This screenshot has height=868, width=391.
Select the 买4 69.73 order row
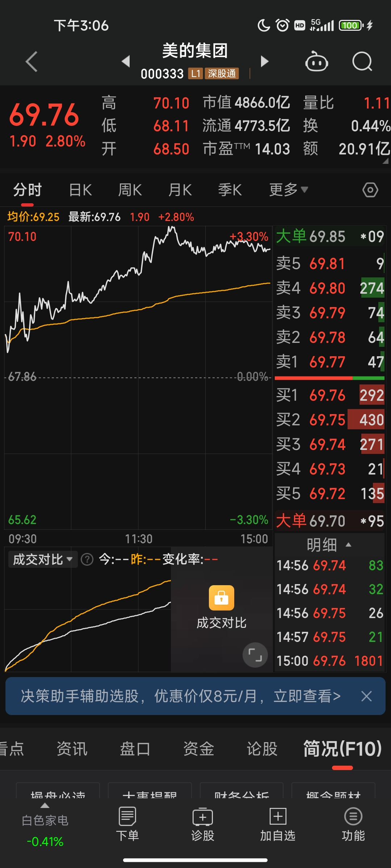click(x=329, y=469)
